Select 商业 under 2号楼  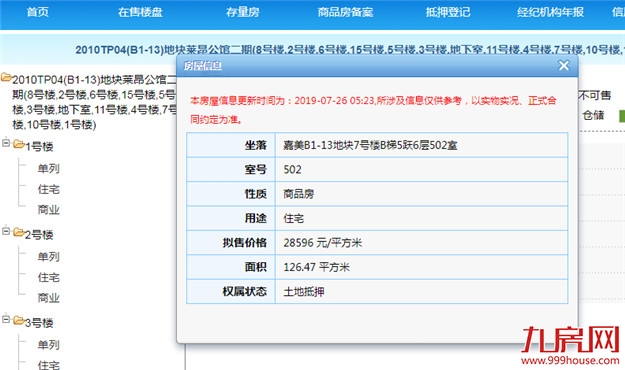point(49,297)
